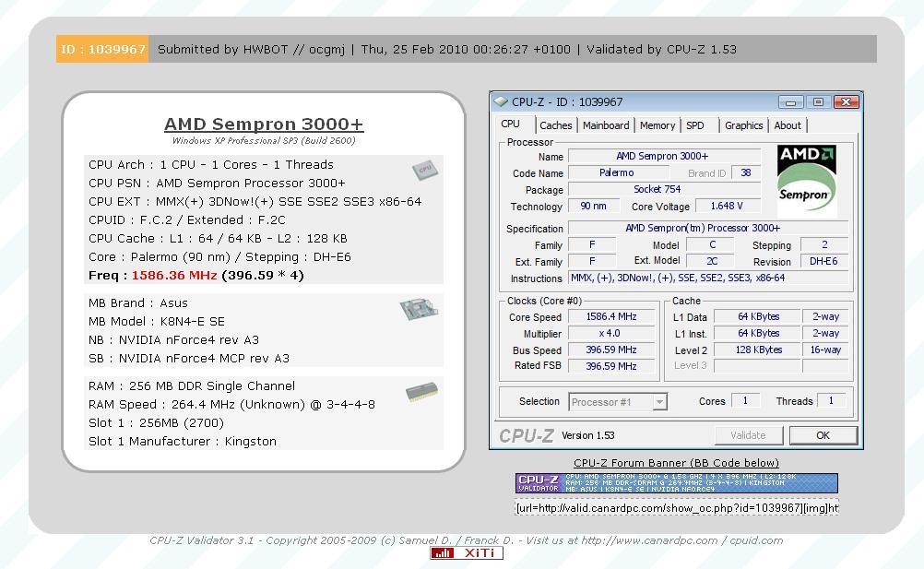Click the CPU-Z Forum Banner link
Screen dimensions: 924x569
click(x=676, y=463)
